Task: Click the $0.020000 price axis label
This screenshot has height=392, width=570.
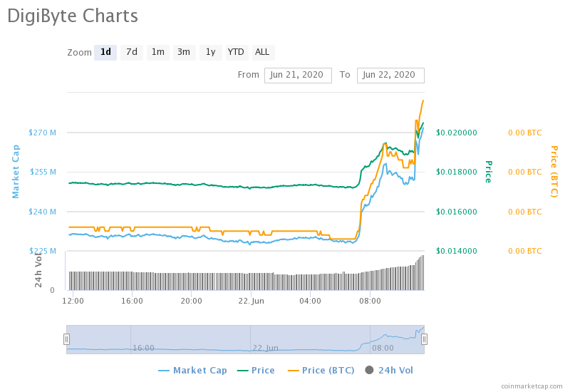Action: [457, 133]
